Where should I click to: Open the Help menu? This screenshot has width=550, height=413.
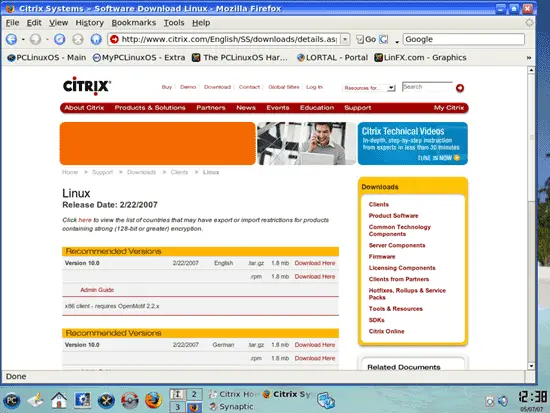pos(201,23)
